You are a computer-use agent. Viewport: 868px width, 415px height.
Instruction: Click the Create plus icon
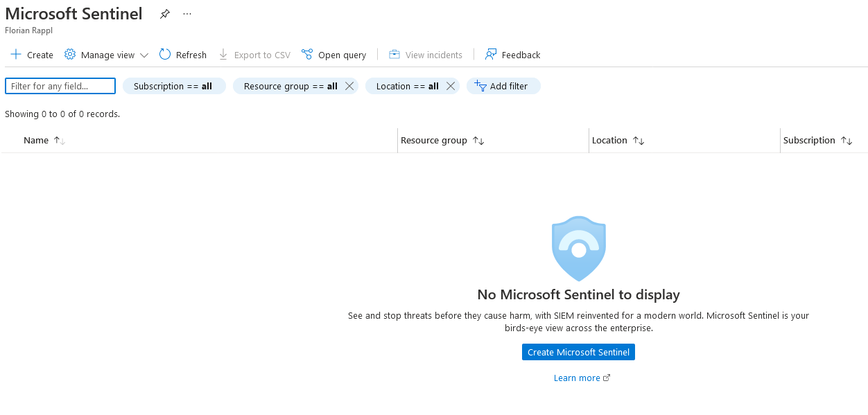pos(16,55)
